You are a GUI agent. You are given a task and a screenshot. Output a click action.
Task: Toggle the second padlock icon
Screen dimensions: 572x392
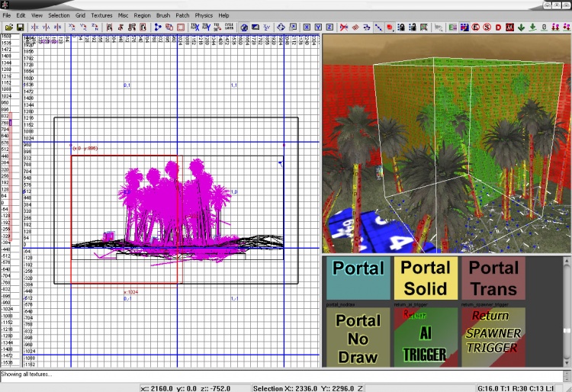(x=412, y=27)
